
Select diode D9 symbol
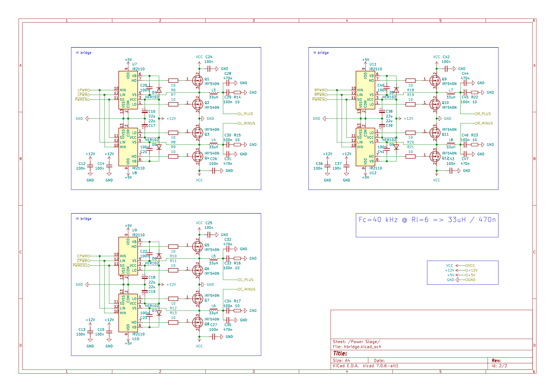(396, 147)
